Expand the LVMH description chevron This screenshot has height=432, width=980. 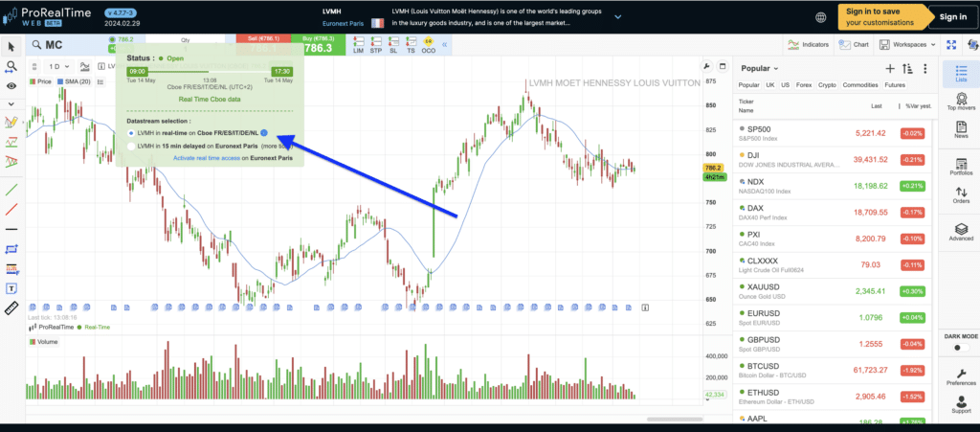[617, 17]
